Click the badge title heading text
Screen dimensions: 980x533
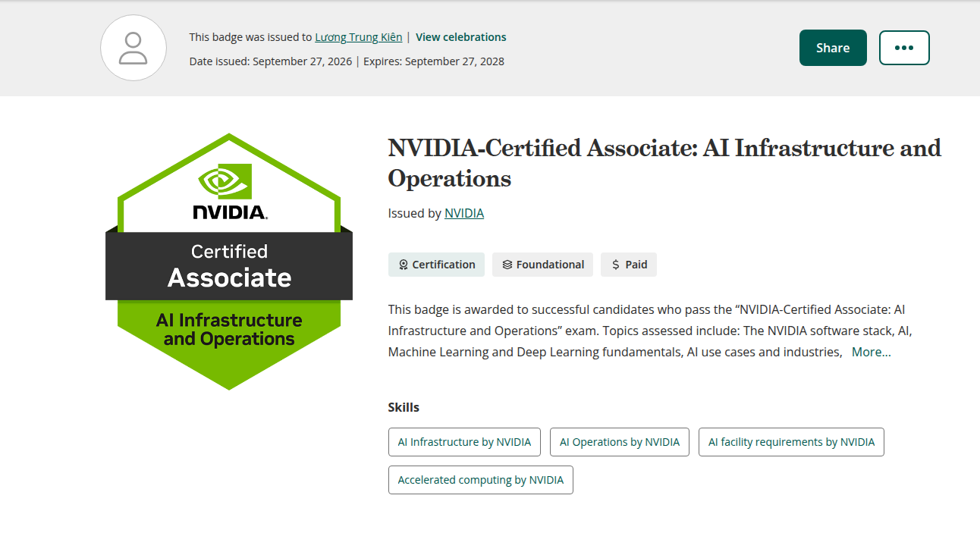[664, 163]
